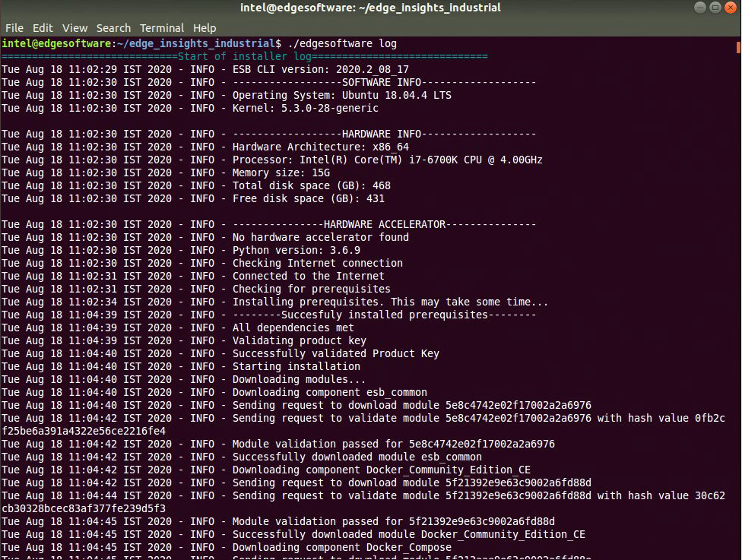
Task: Click the 'ESB CLI version: 2020.2_08_17' line
Action: 205,70
